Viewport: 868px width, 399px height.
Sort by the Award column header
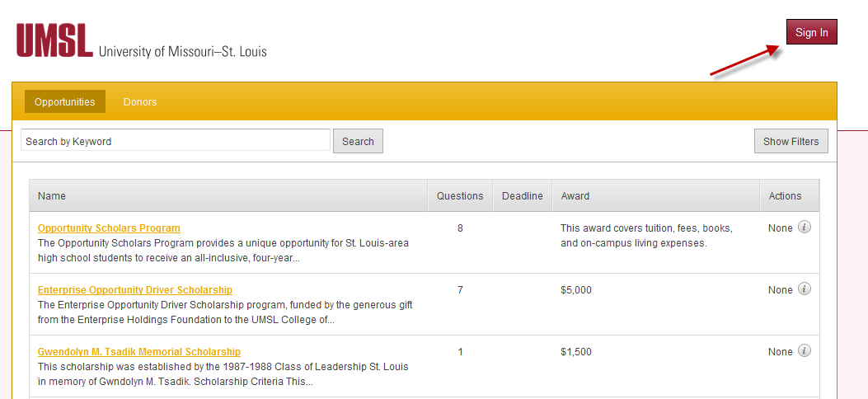(x=656, y=195)
